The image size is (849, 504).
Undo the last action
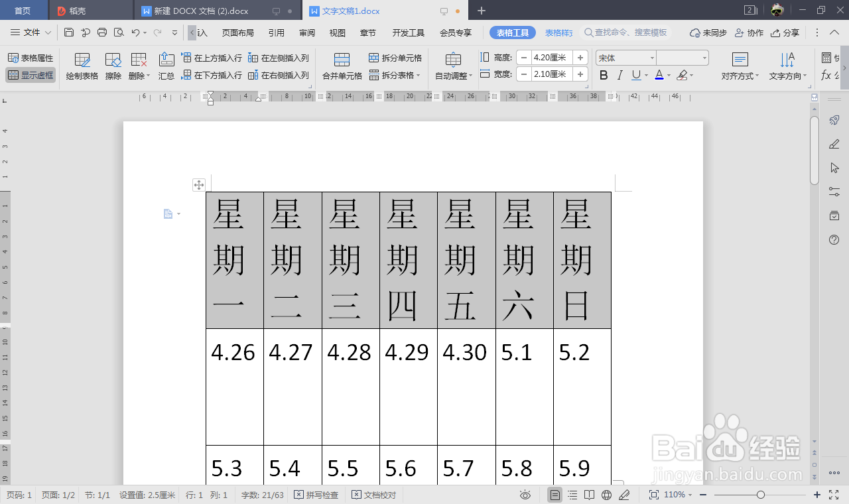click(135, 32)
